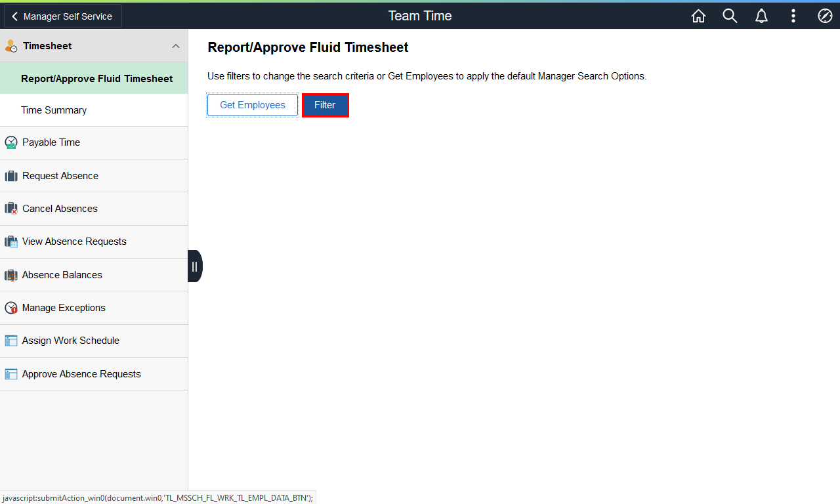
Task: Click the Absence Balances icon
Action: 11,275
